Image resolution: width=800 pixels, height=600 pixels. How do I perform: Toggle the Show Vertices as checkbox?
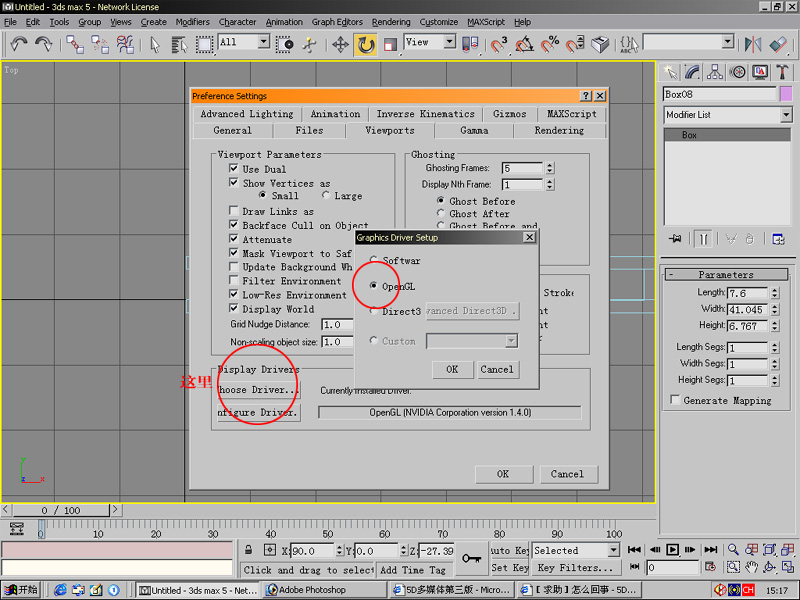pyautogui.click(x=234, y=183)
